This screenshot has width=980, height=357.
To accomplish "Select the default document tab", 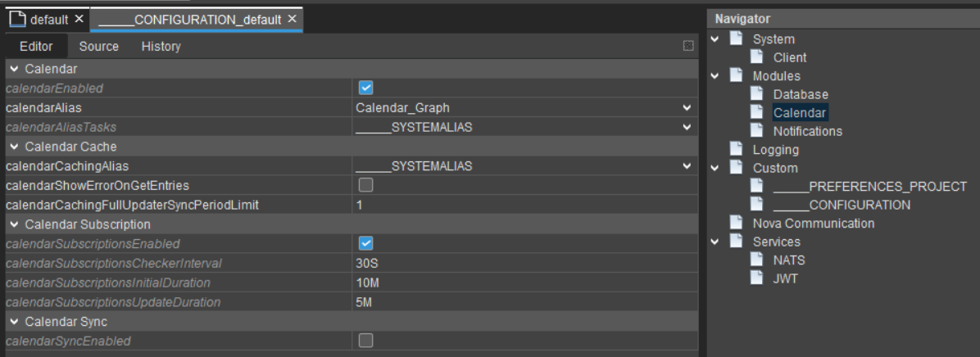I will pyautogui.click(x=48, y=20).
